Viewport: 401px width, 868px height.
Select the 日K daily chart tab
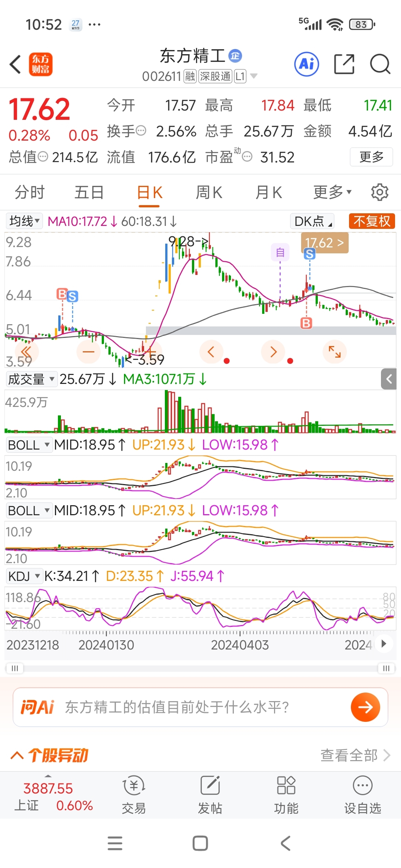pyautogui.click(x=150, y=192)
